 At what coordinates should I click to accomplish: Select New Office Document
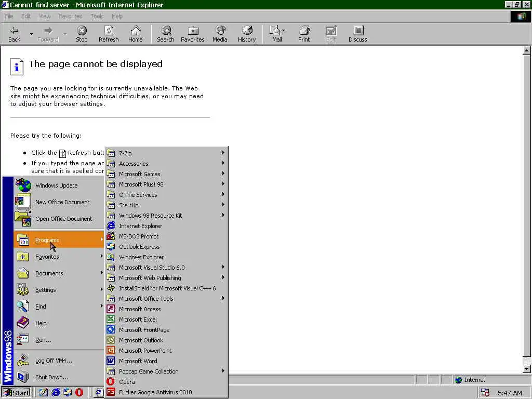59,202
